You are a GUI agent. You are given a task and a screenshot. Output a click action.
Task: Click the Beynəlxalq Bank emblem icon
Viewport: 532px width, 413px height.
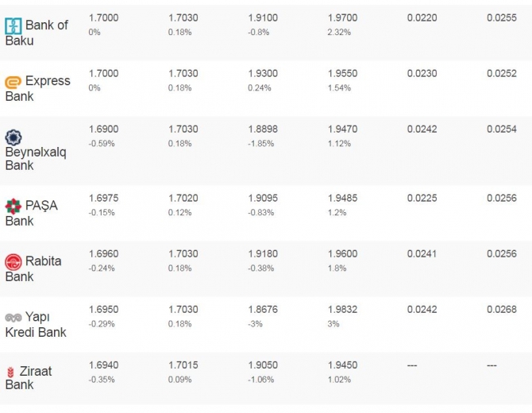point(13,137)
